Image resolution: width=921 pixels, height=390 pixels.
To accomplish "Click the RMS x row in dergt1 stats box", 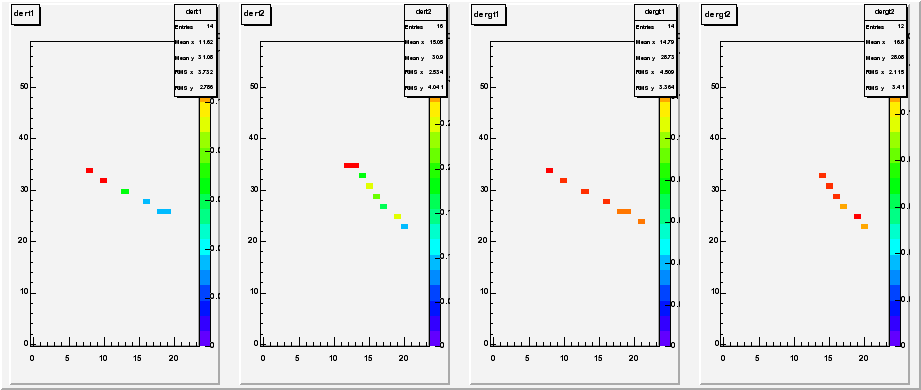I will coord(655,73).
